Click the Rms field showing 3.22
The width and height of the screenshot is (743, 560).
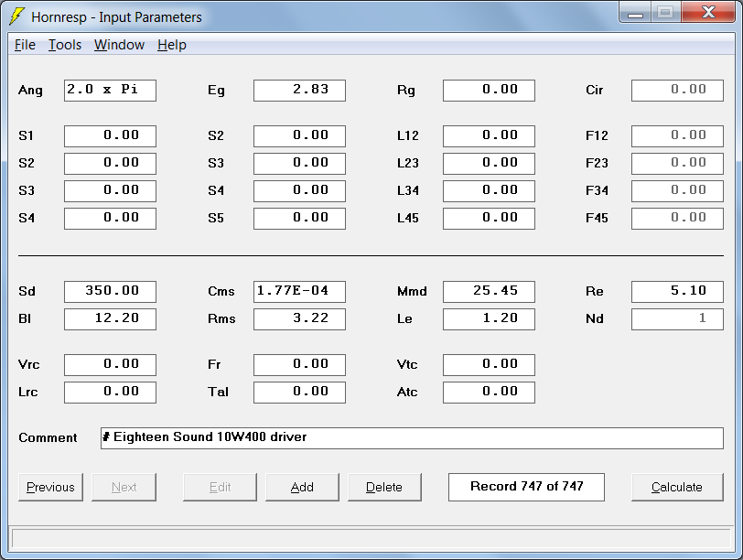[x=299, y=319]
